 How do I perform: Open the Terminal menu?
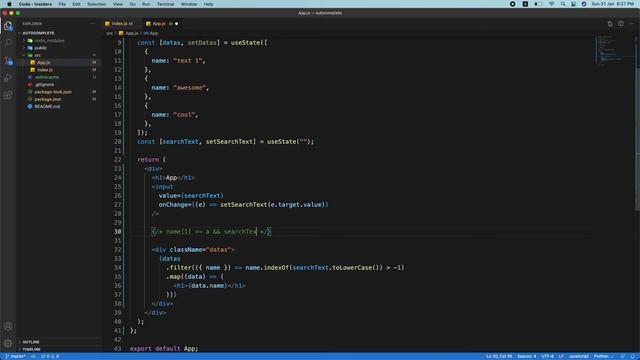pos(165,4)
